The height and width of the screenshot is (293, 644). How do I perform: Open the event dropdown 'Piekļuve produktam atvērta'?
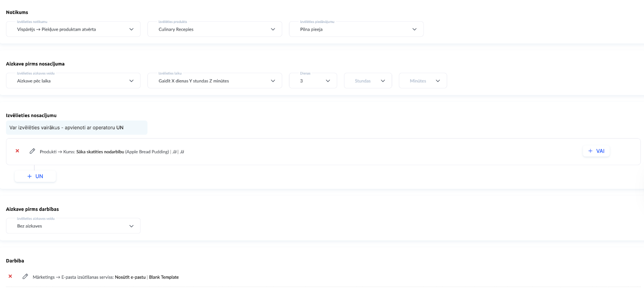tap(73, 29)
